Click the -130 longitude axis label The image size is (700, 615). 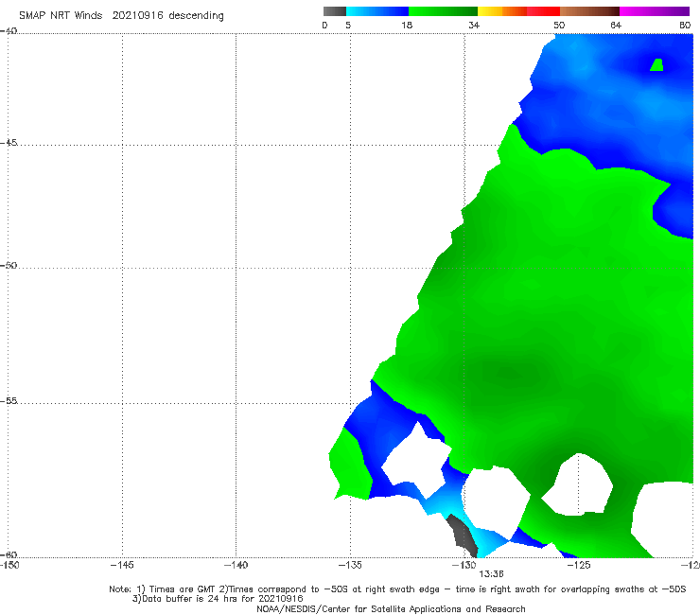tap(464, 565)
